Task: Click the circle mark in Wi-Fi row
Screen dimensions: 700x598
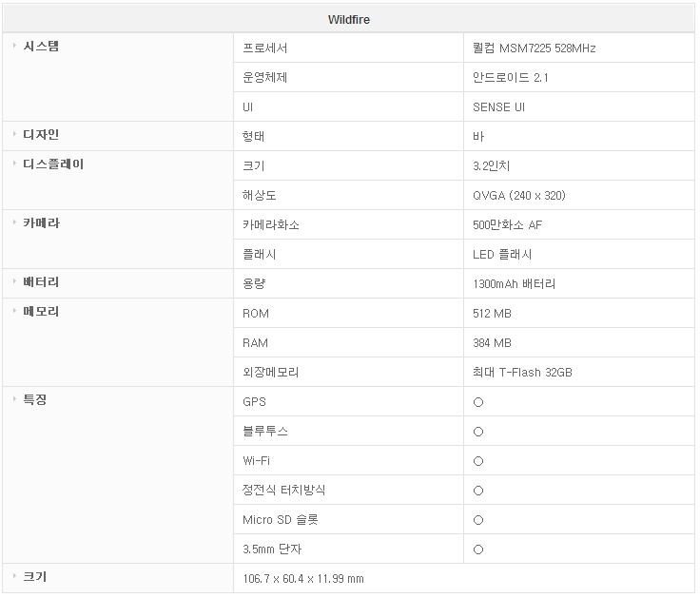Action: click(478, 461)
